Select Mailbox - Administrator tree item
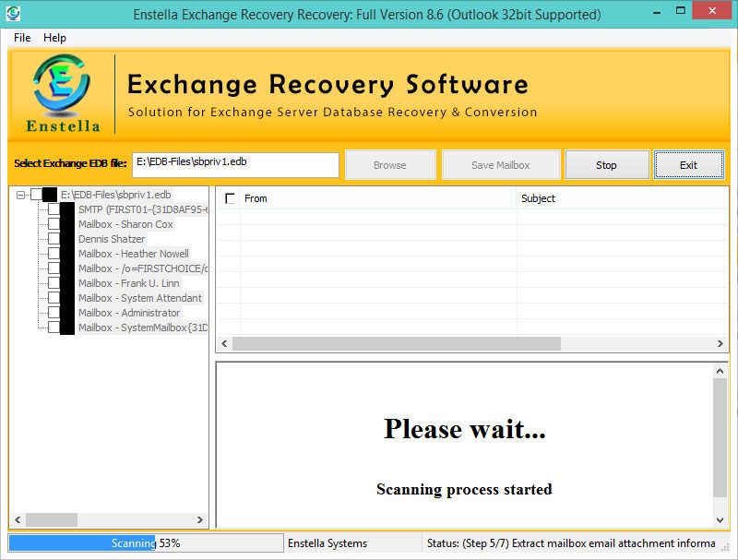 (x=129, y=313)
